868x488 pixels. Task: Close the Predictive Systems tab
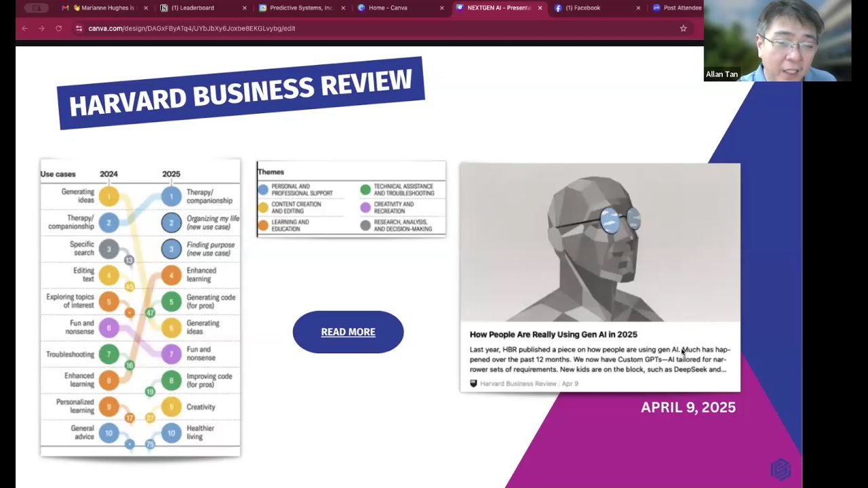[343, 8]
